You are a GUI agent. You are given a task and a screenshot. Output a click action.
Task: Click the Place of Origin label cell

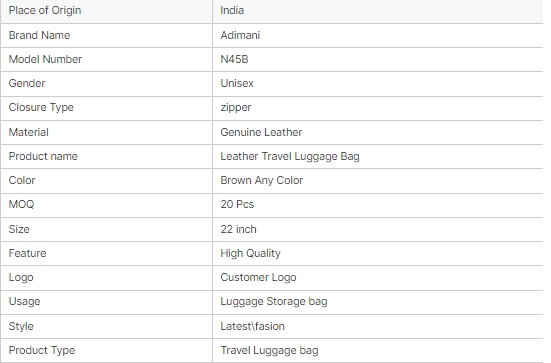point(106,11)
